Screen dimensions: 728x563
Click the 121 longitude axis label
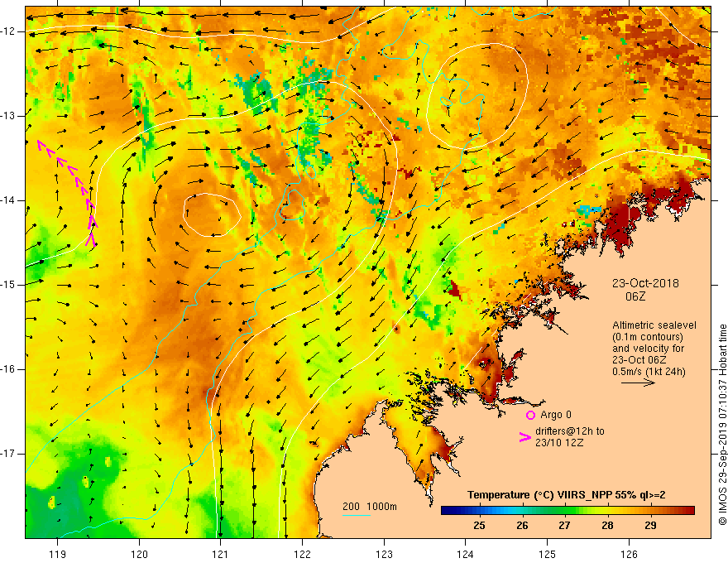(x=221, y=554)
